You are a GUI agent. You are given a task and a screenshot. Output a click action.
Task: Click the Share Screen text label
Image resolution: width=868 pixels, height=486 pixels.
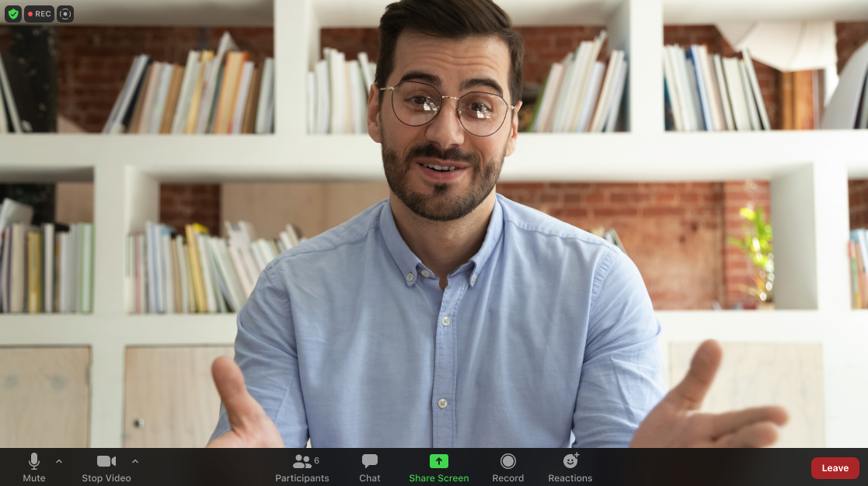439,478
